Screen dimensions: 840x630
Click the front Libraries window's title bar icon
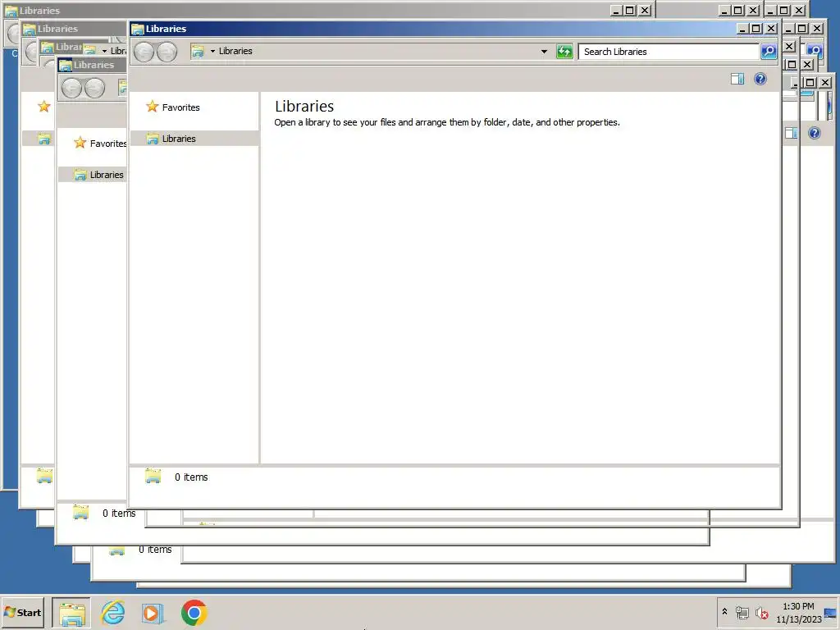tap(138, 29)
